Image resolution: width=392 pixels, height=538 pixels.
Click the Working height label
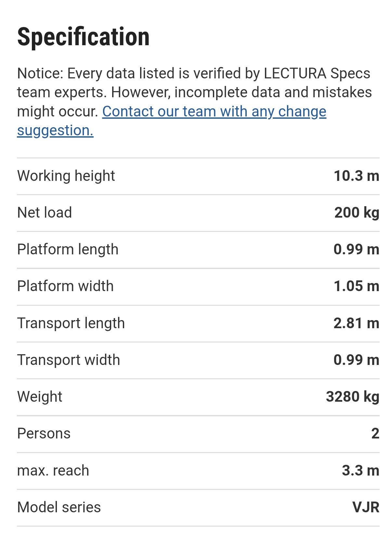(66, 176)
